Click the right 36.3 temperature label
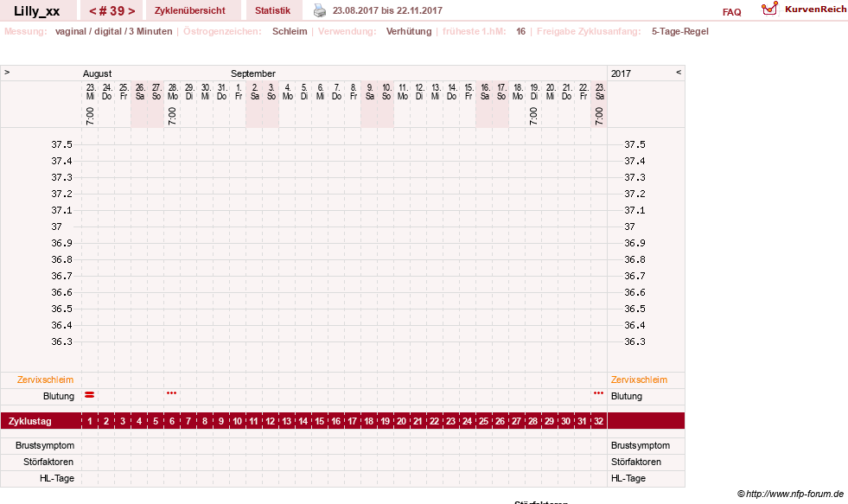The height and width of the screenshot is (504, 848). (634, 341)
